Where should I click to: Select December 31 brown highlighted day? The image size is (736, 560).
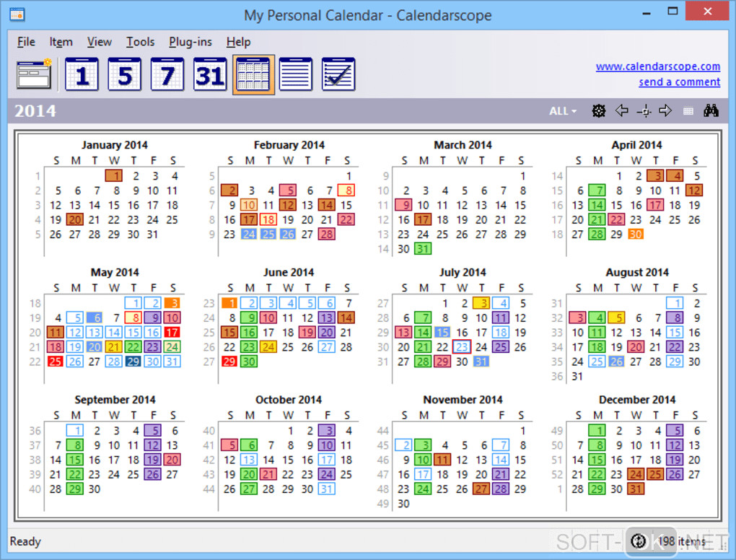(x=636, y=489)
